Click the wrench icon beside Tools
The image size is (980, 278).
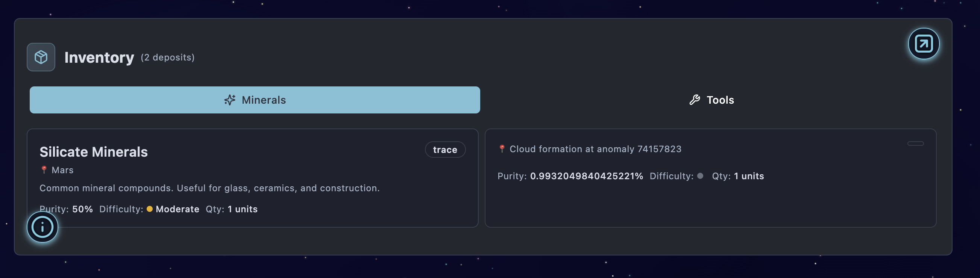694,100
